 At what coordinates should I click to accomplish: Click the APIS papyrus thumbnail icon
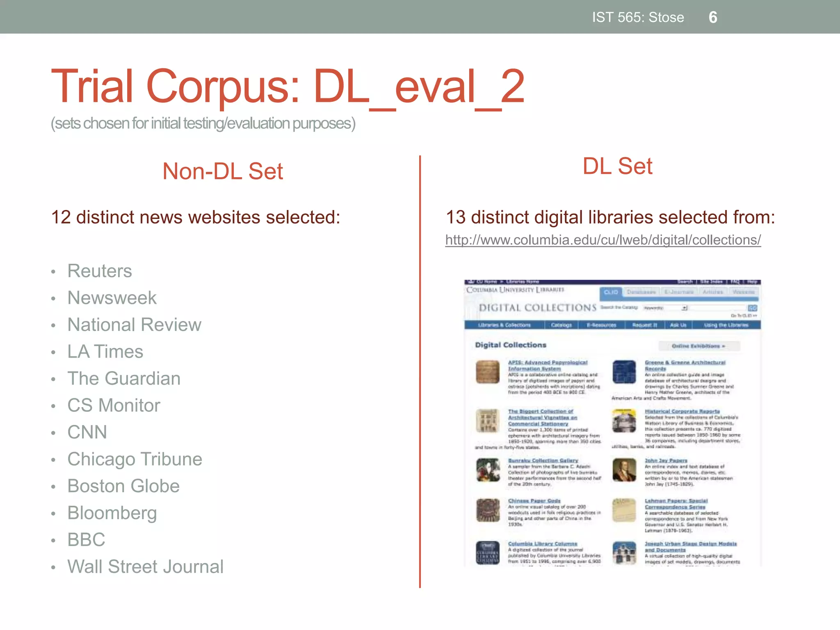click(x=488, y=372)
